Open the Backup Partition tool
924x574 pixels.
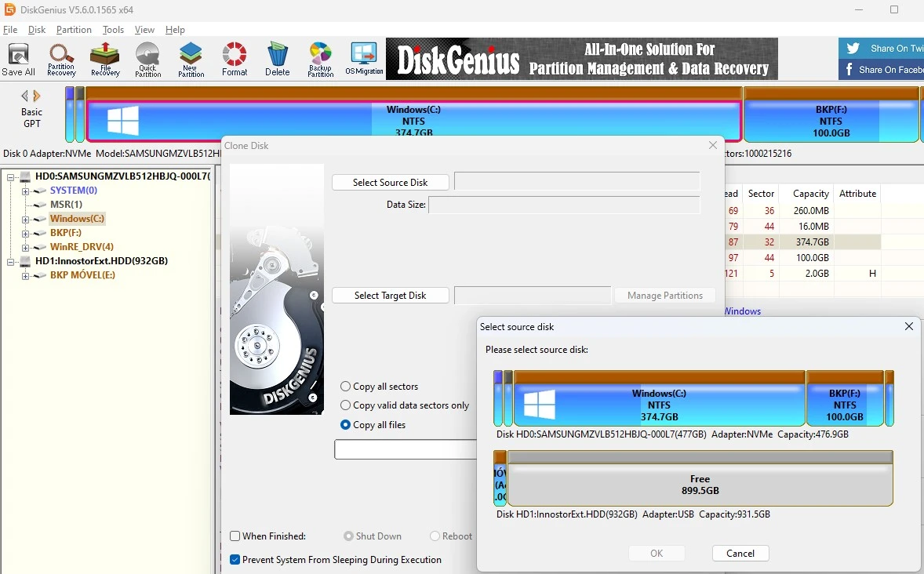pyautogui.click(x=321, y=60)
